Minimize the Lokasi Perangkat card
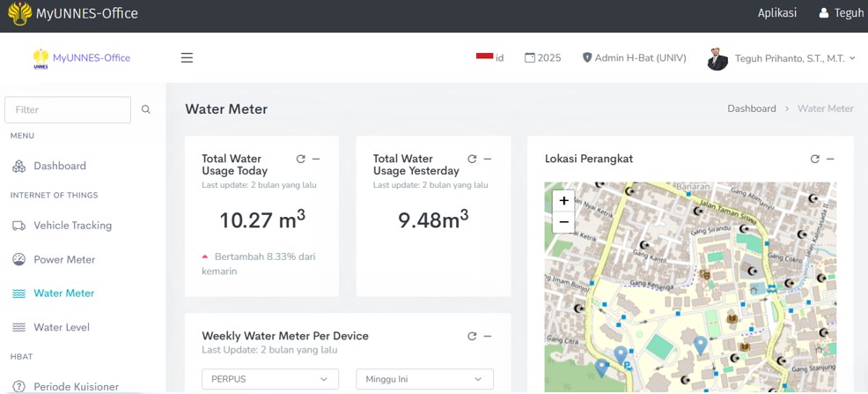Viewport: 868px width, 394px height. (x=830, y=159)
